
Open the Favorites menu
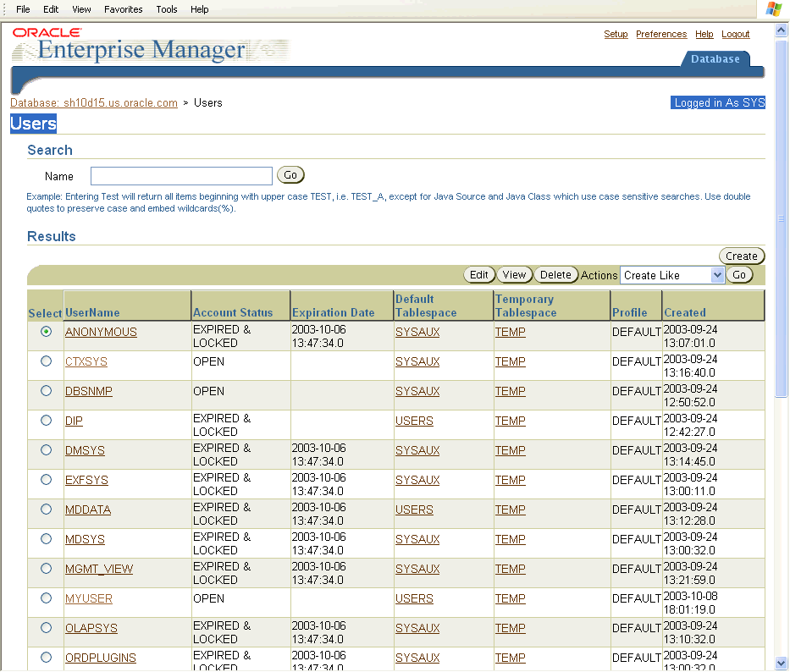[123, 9]
